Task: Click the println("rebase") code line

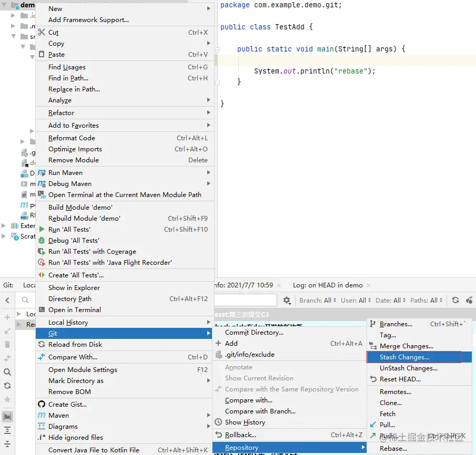Action: click(315, 71)
